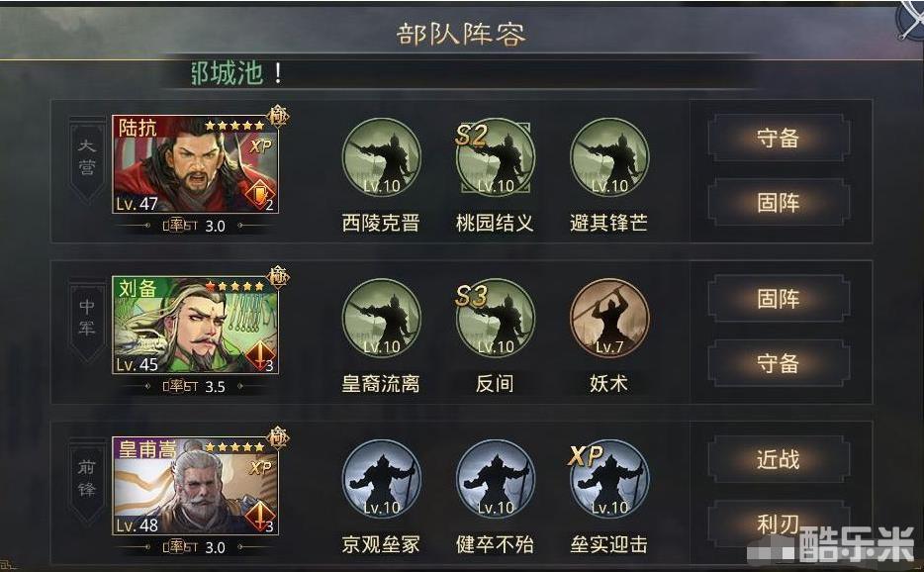Tap the 妖术 Lv.7 skill icon
The width and height of the screenshot is (924, 572).
609,319
